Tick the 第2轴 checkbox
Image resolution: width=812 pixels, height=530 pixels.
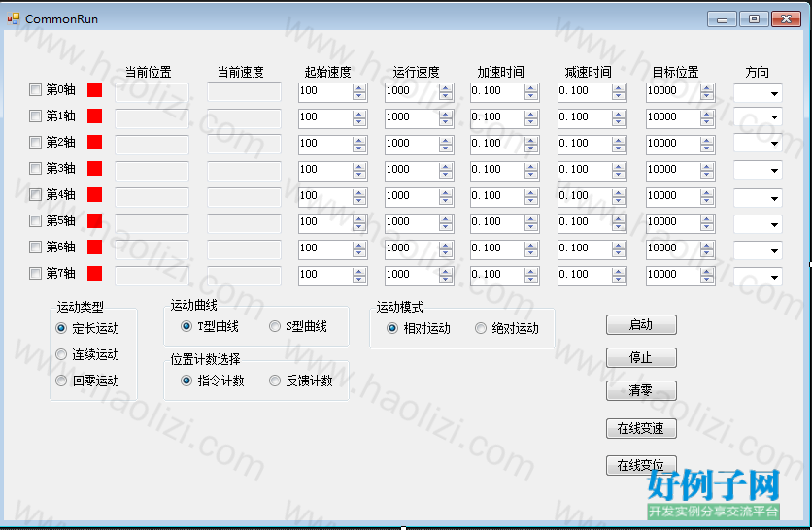[x=35, y=143]
